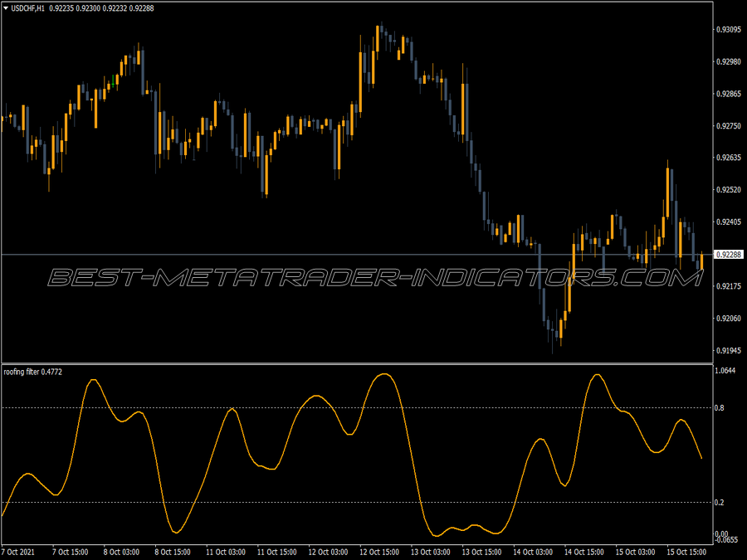Click the 0.92635 price scale label
The width and height of the screenshot is (747, 560).
click(x=729, y=158)
